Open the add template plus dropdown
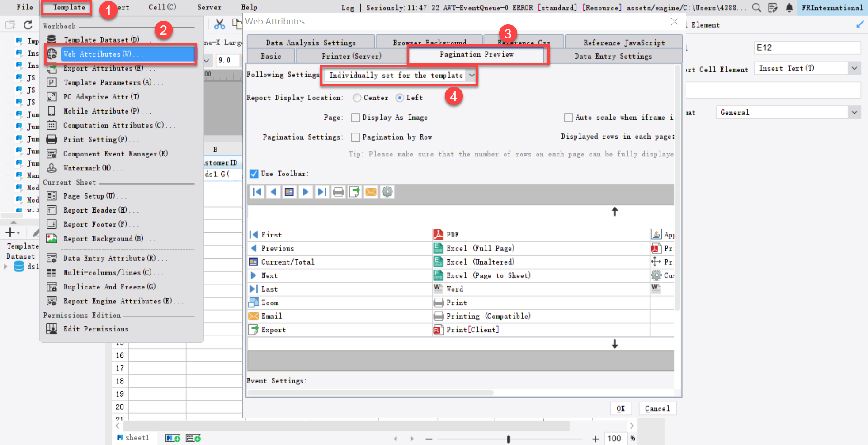The height and width of the screenshot is (445, 868). pos(12,232)
